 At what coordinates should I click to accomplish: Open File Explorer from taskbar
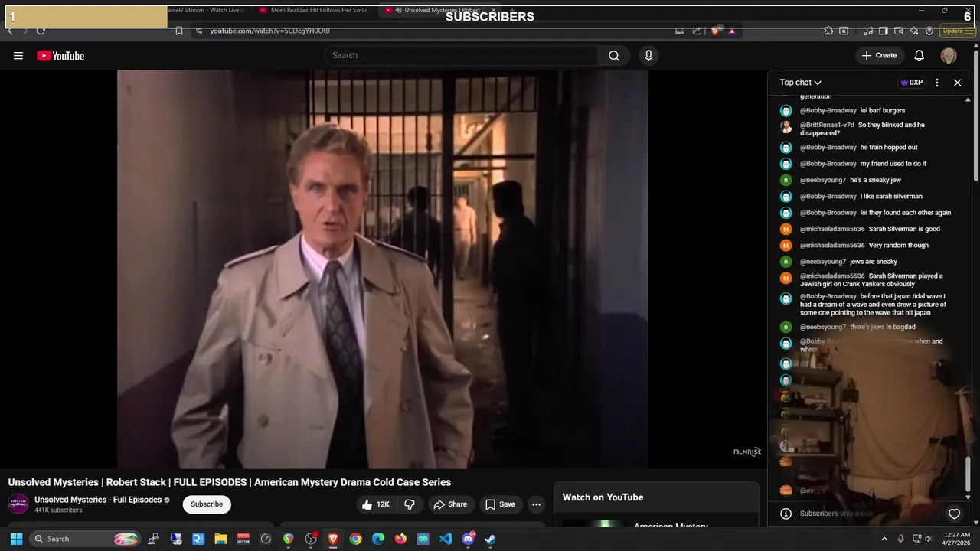[220, 539]
